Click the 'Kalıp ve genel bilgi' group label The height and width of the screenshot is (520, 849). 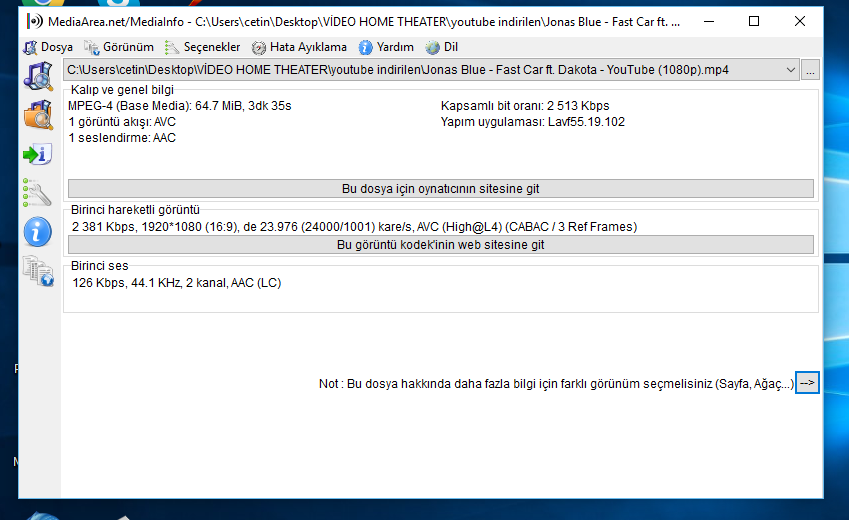pos(122,90)
